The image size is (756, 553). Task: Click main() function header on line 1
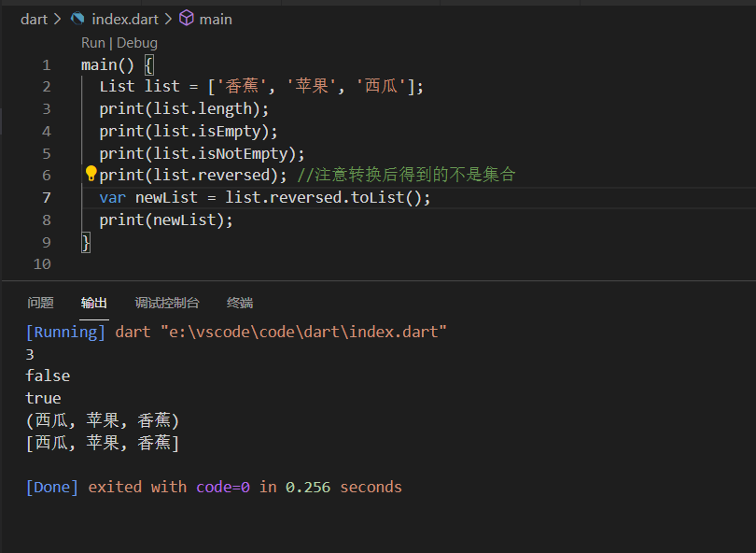click(118, 65)
